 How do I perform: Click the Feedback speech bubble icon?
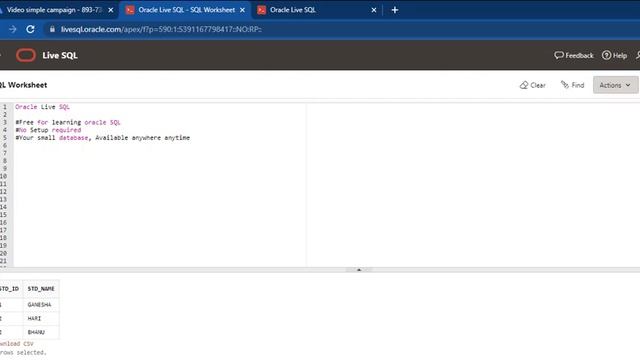tap(559, 55)
